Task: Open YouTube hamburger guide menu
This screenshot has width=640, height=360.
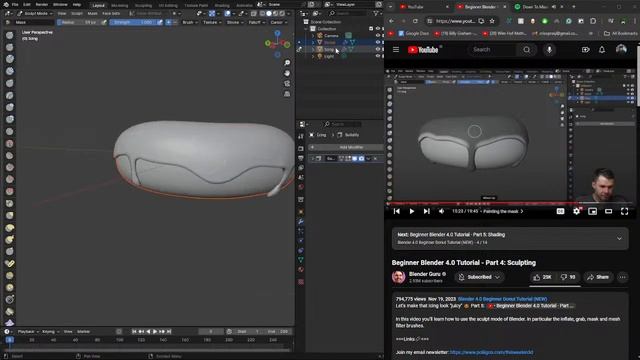Action: pyautogui.click(x=396, y=50)
